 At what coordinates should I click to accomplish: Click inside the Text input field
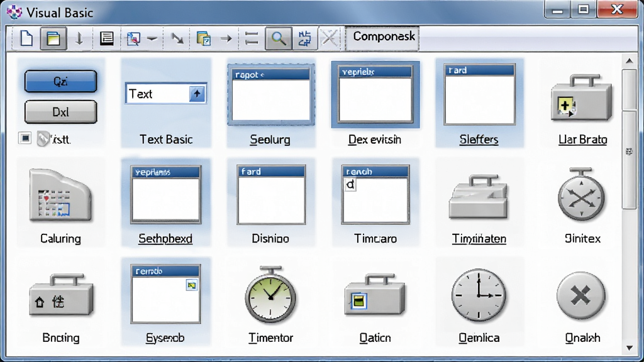point(158,94)
